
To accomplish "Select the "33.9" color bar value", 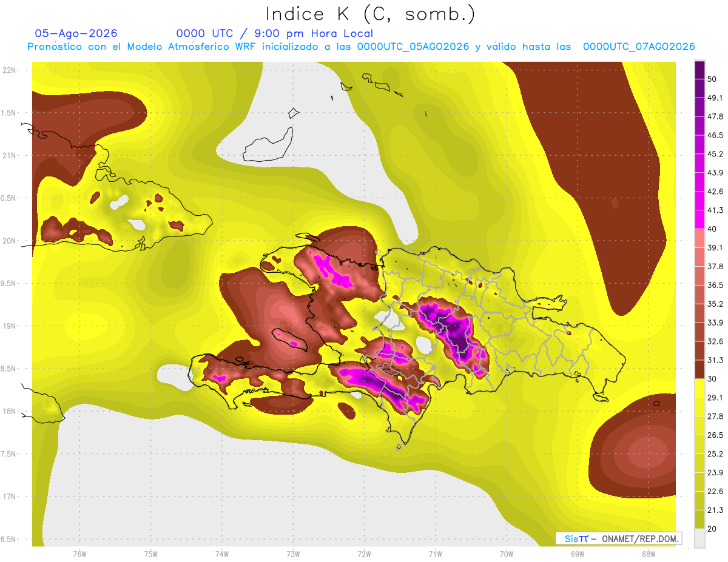I will coord(715,323).
